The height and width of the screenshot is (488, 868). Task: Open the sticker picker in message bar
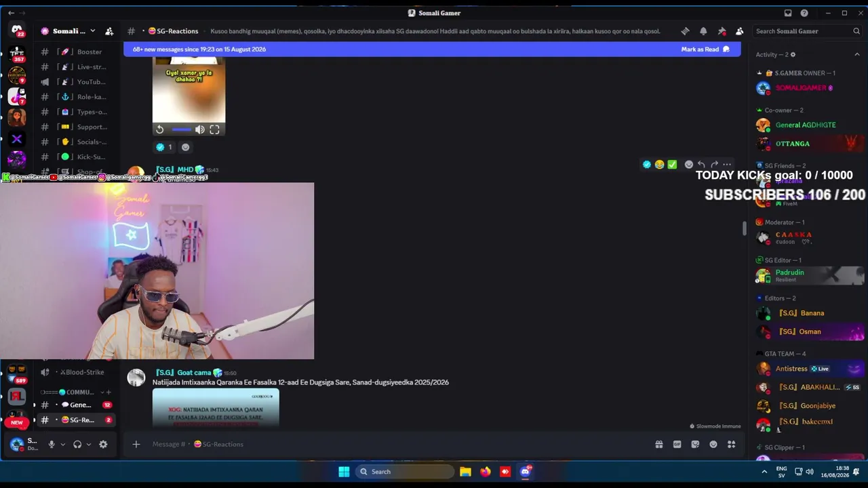click(695, 444)
